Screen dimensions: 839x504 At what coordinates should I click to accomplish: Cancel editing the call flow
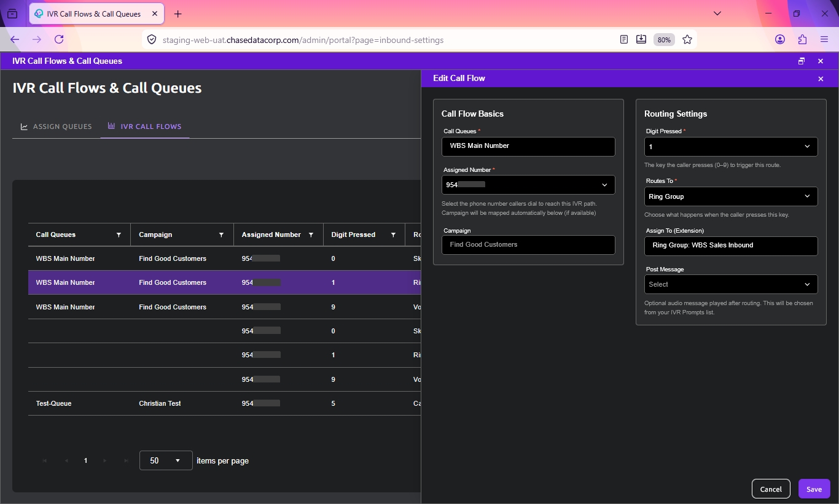771,489
